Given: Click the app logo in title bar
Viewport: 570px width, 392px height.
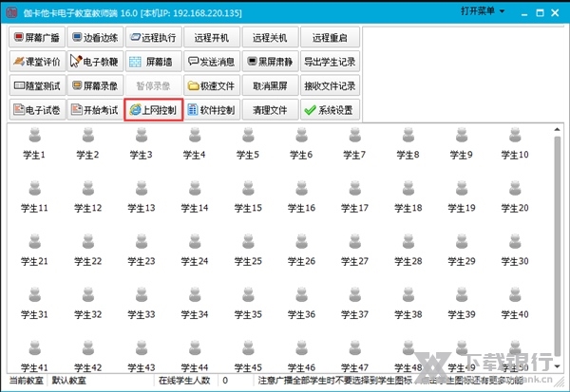Looking at the screenshot, I should (x=11, y=12).
